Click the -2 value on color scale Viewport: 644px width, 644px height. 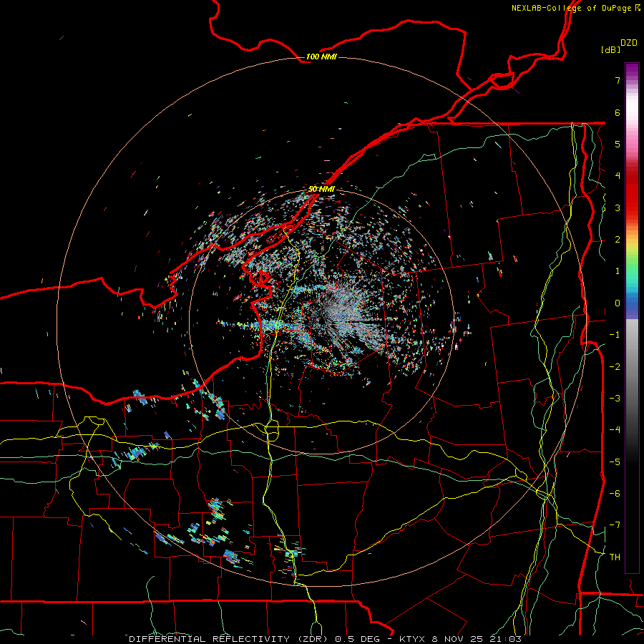point(615,367)
